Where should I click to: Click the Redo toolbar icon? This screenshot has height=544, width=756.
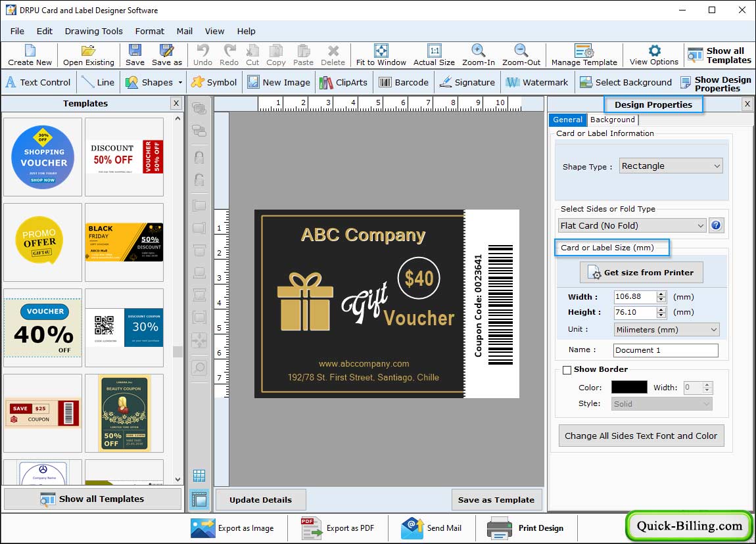229,55
